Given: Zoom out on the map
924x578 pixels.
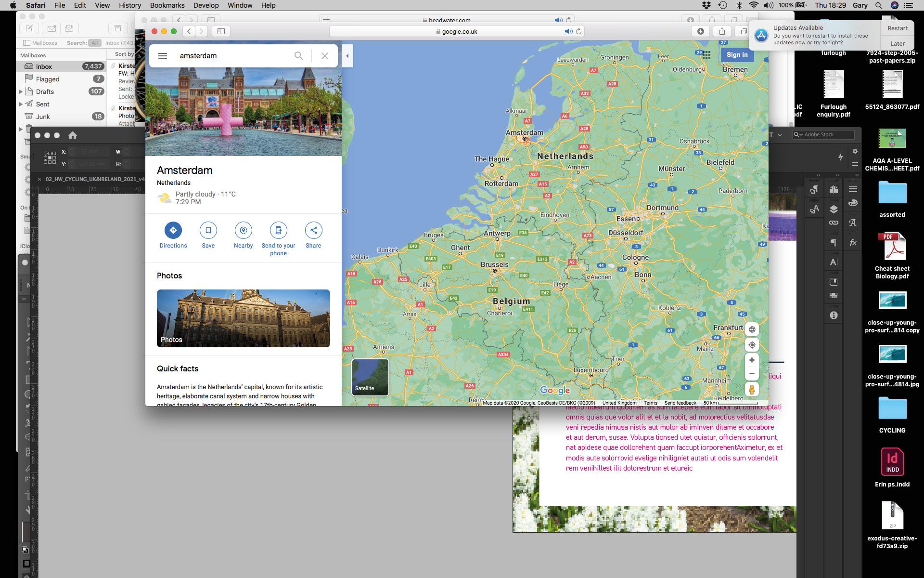Looking at the screenshot, I should click(x=752, y=374).
